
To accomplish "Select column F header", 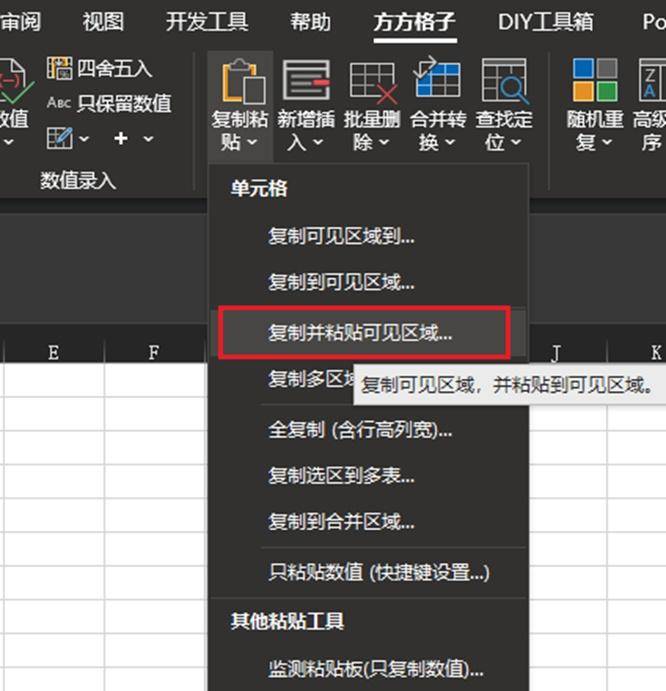I will coord(154,352).
